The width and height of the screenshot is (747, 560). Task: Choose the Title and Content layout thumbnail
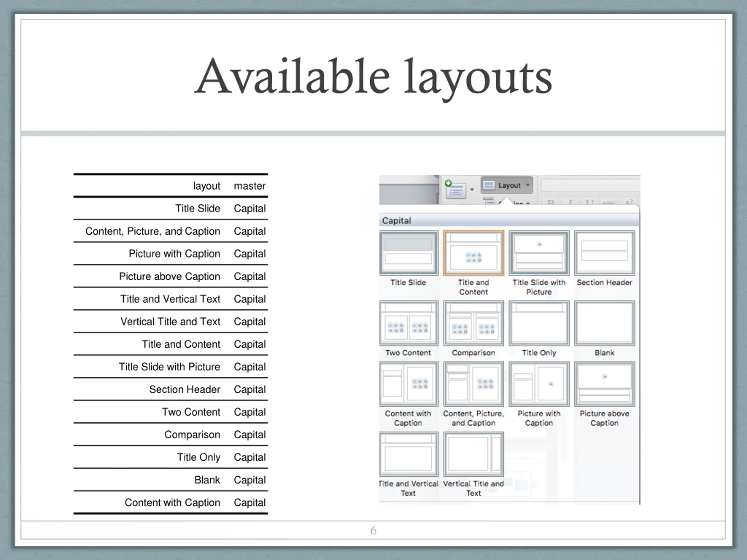pos(474,253)
